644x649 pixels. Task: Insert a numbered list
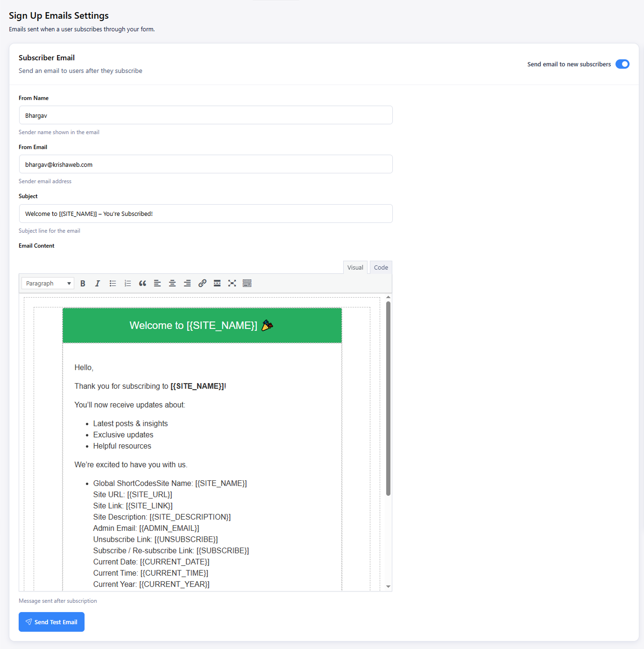click(127, 283)
